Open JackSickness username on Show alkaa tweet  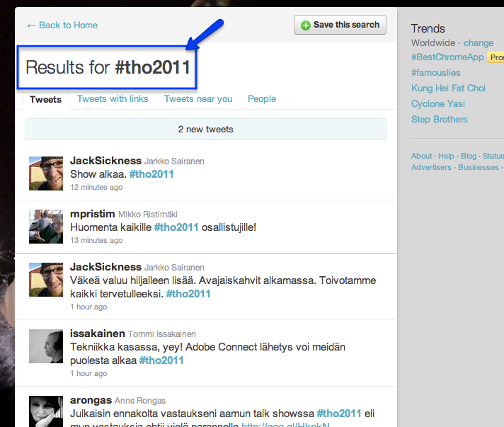[x=105, y=161]
